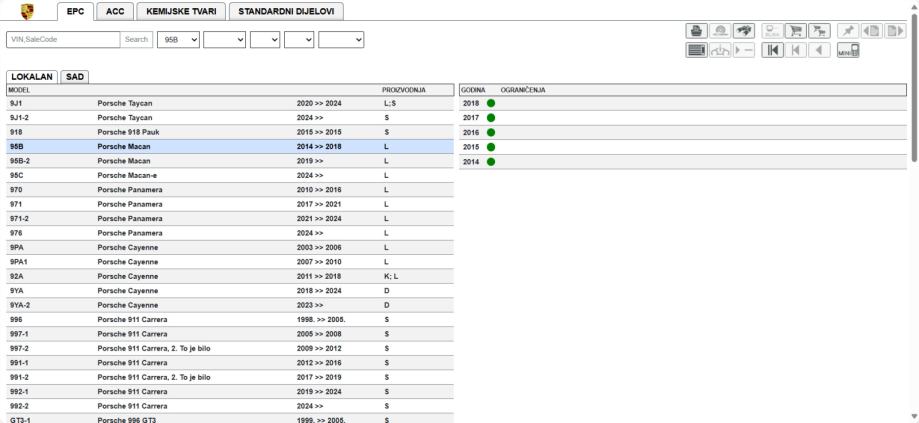Click the Search button
The height and width of the screenshot is (423, 919).
[137, 39]
